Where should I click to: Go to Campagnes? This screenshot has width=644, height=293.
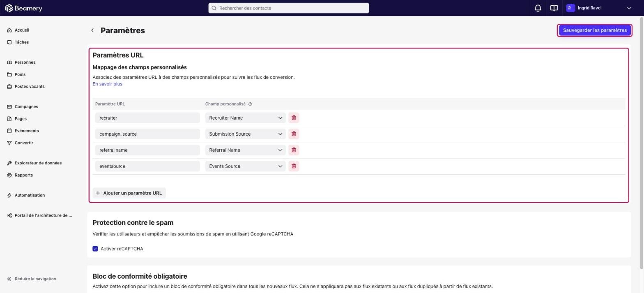pyautogui.click(x=26, y=107)
